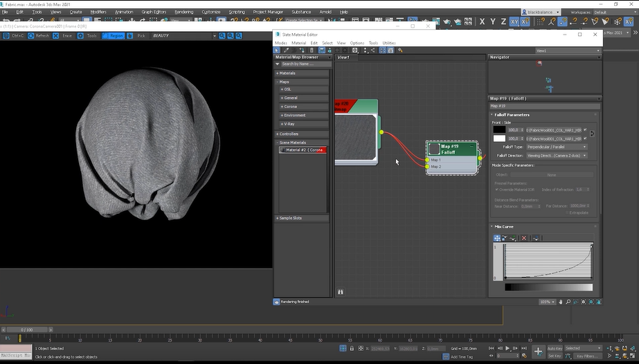
Task: Go to end frame button
Action: coord(524,348)
